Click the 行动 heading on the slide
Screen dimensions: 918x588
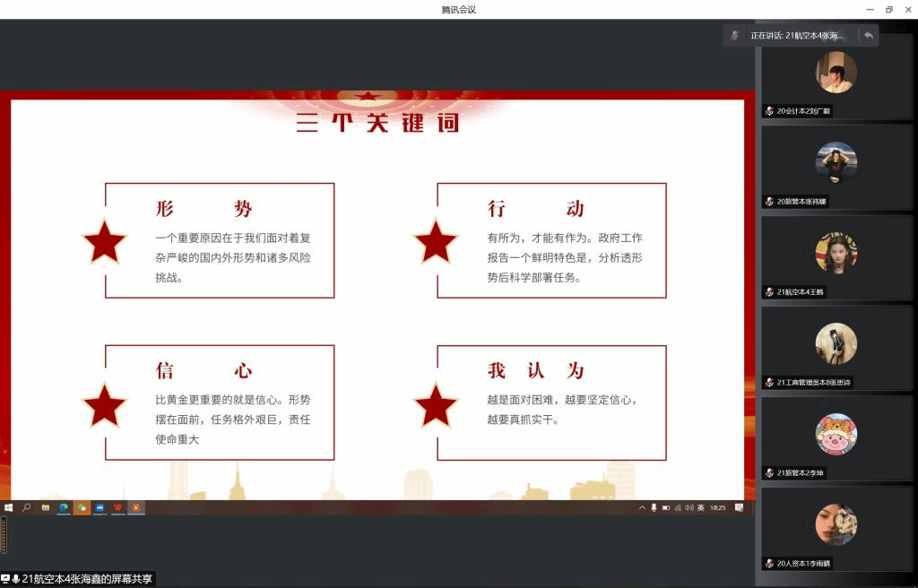pyautogui.click(x=536, y=209)
